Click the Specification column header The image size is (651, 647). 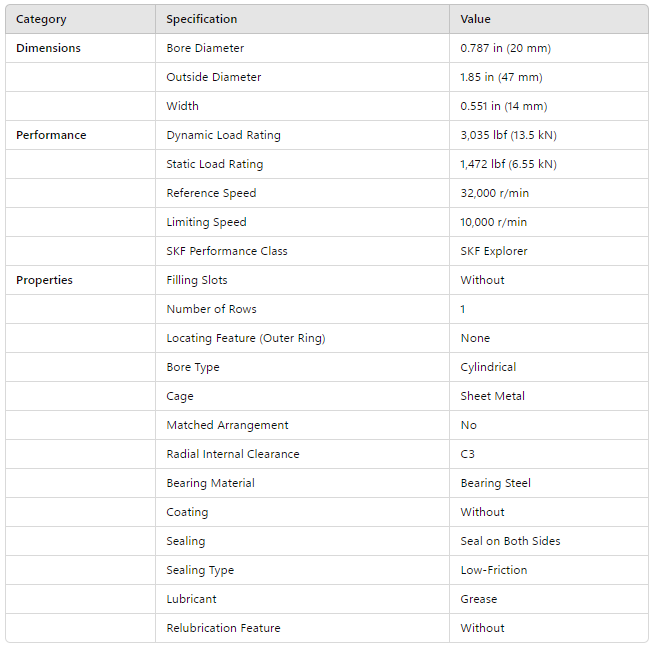(x=202, y=19)
